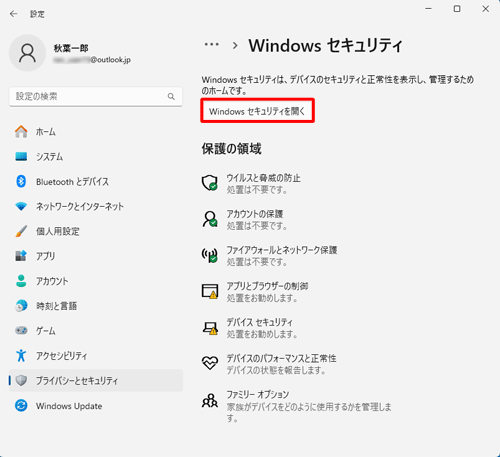Minimize the settings window

(x=429, y=9)
